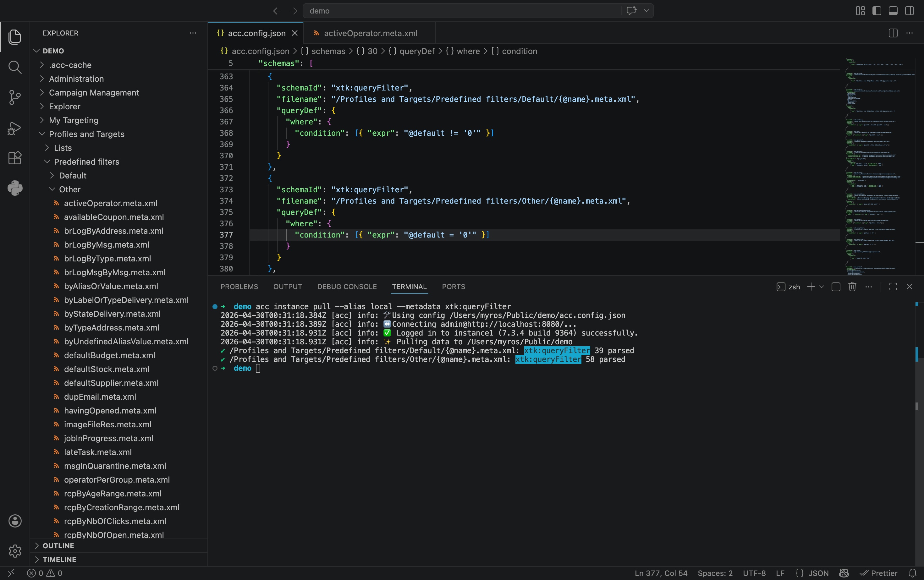
Task: Collapse the Other folder
Action: click(x=69, y=189)
